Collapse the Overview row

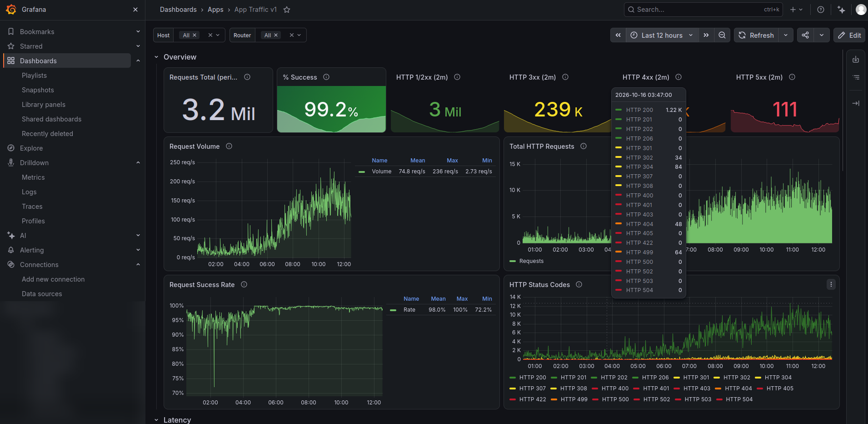pyautogui.click(x=156, y=57)
